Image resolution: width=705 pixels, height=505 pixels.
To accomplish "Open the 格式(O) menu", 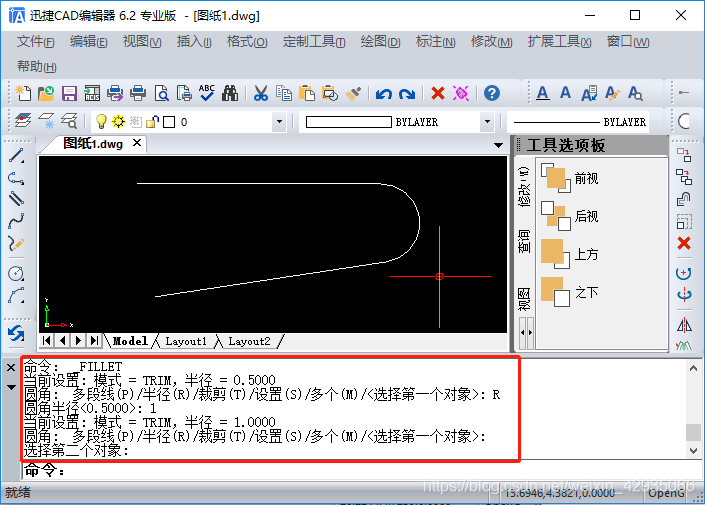I will click(x=247, y=42).
